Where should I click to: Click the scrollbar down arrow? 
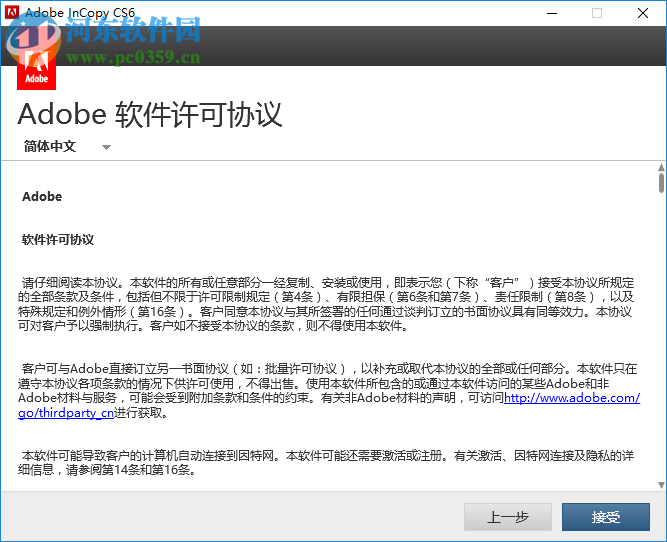tap(661, 485)
